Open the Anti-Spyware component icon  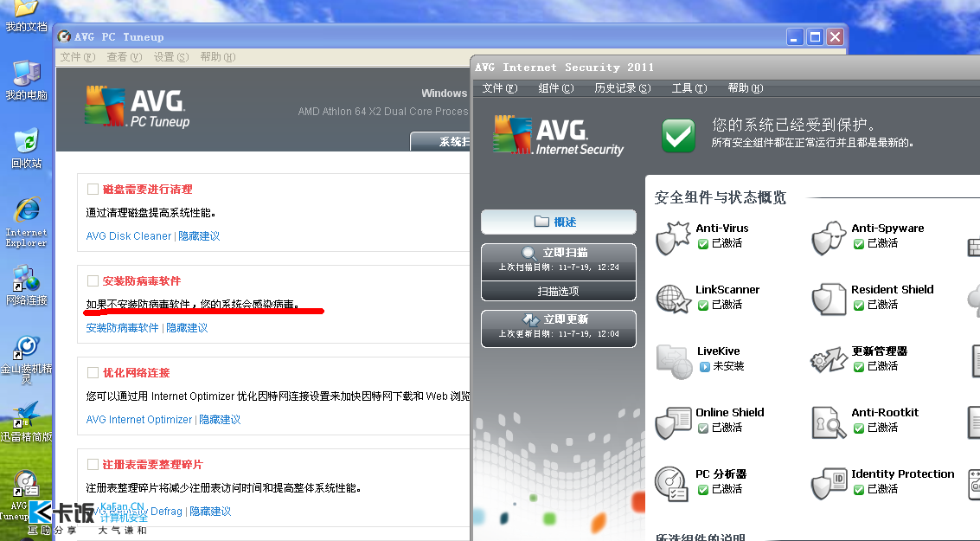coord(829,237)
